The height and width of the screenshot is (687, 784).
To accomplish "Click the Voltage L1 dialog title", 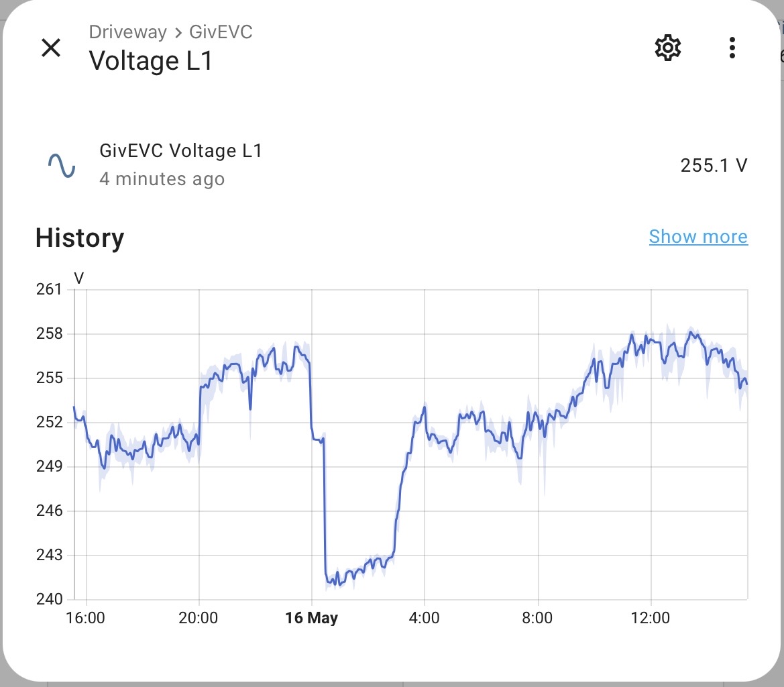I will tap(151, 61).
